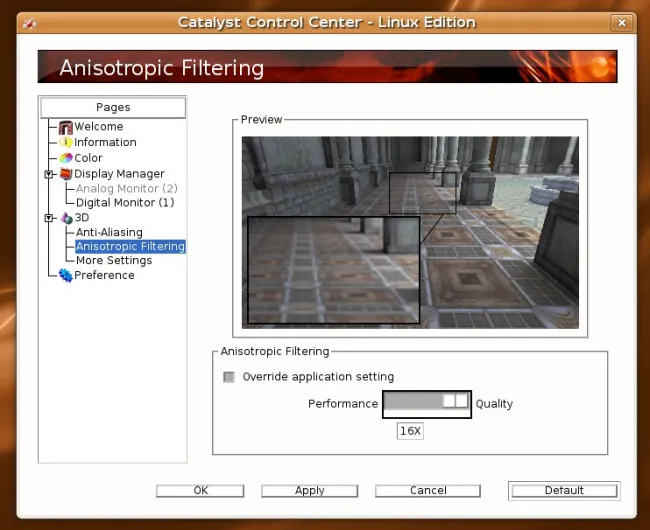Click the Apply button

(x=310, y=491)
